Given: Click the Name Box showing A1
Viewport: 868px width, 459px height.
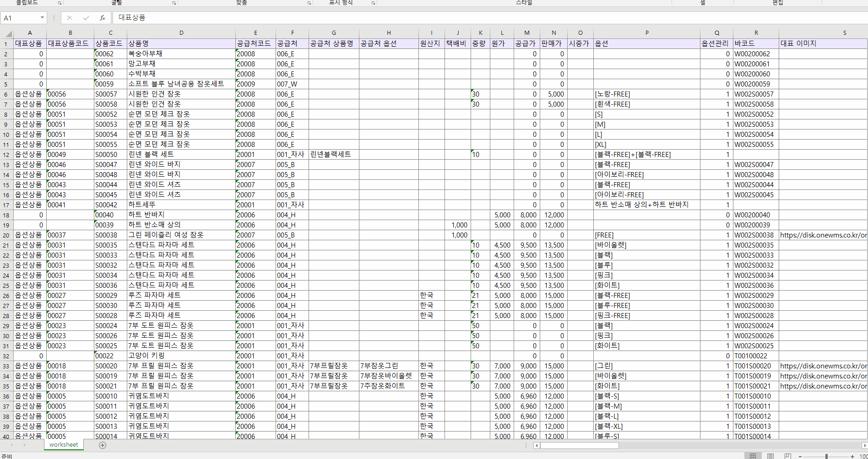Looking at the screenshot, I should 20,18.
